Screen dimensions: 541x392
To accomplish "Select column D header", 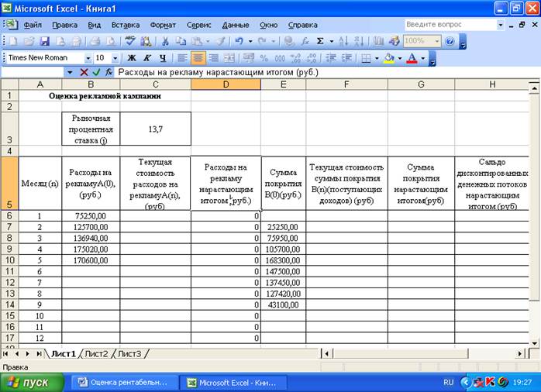I will point(226,84).
